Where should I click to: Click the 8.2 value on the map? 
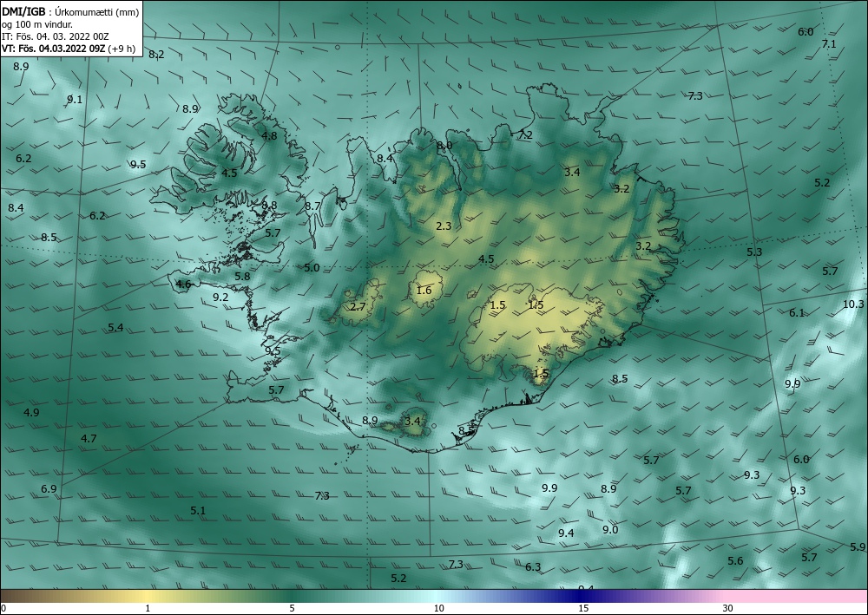tap(156, 54)
